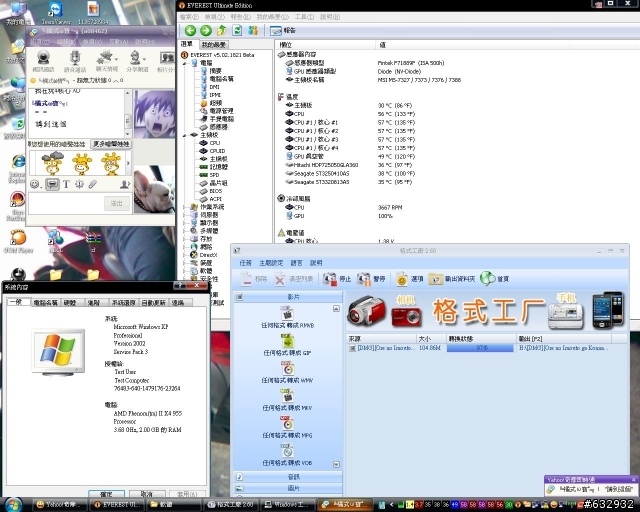Expand the 多媒體 tree node in EVEREST

coord(184,231)
